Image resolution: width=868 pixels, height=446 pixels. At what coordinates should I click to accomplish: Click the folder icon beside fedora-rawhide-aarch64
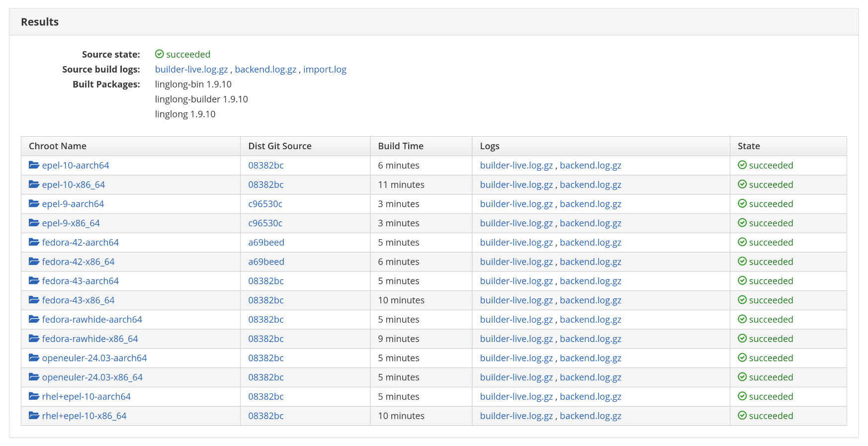tap(34, 319)
